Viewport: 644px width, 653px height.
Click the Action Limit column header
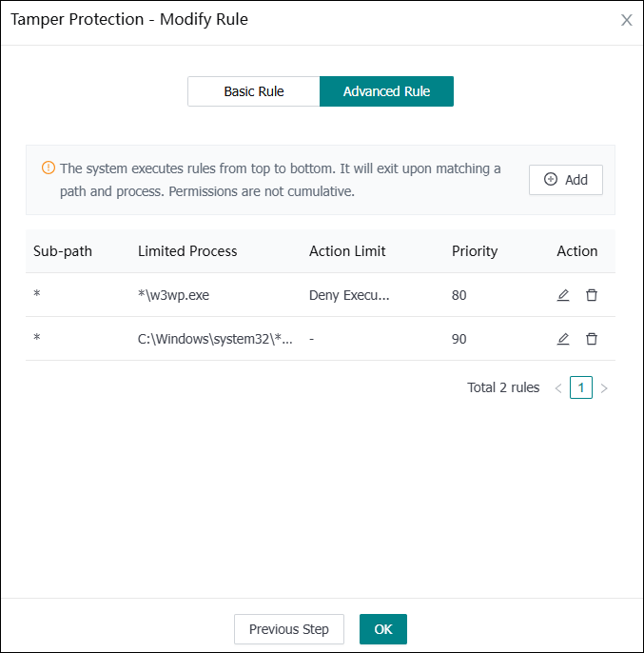tap(347, 251)
